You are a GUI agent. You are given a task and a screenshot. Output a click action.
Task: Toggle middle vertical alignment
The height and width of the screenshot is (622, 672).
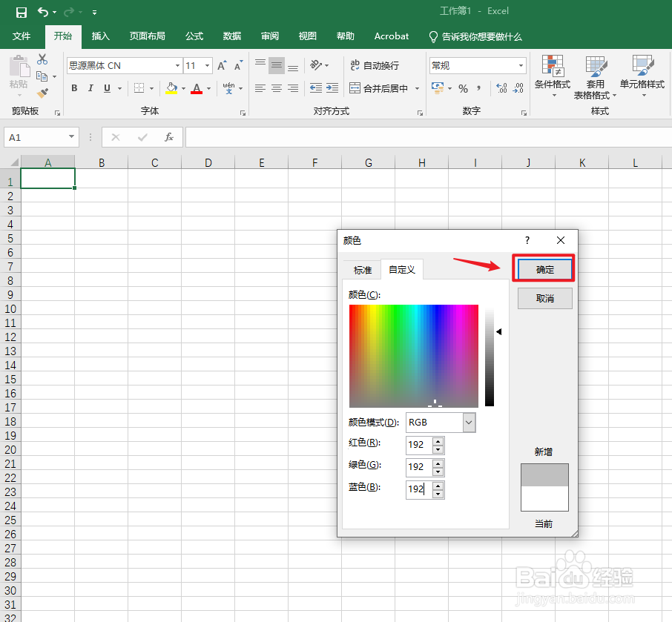tap(277, 65)
